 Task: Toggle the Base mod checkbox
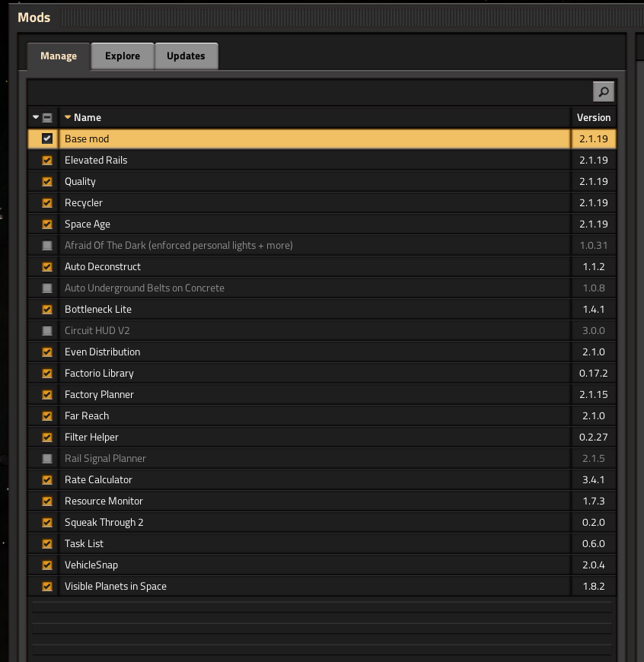tap(47, 138)
